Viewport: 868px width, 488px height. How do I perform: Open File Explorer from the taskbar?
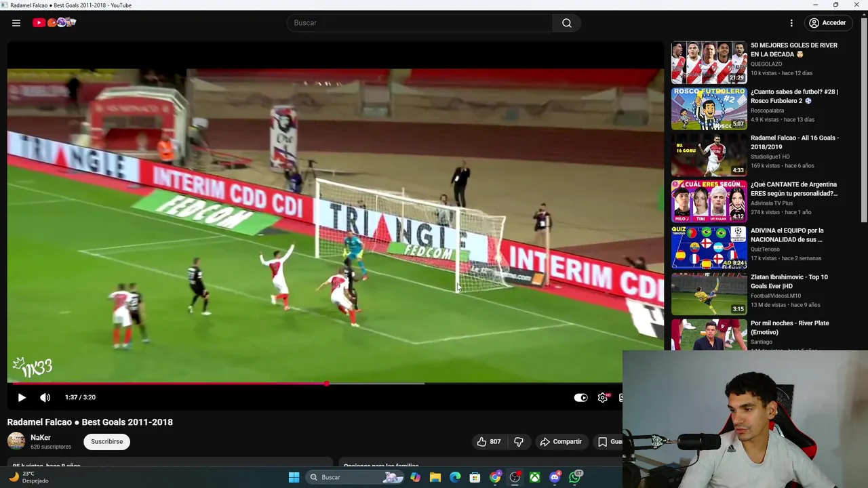point(435,478)
